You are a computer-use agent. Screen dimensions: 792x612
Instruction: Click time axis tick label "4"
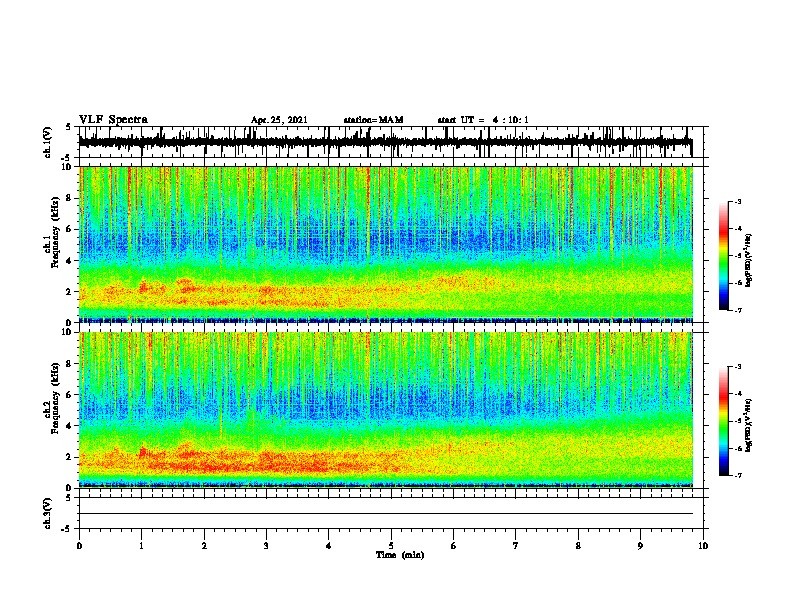point(329,546)
